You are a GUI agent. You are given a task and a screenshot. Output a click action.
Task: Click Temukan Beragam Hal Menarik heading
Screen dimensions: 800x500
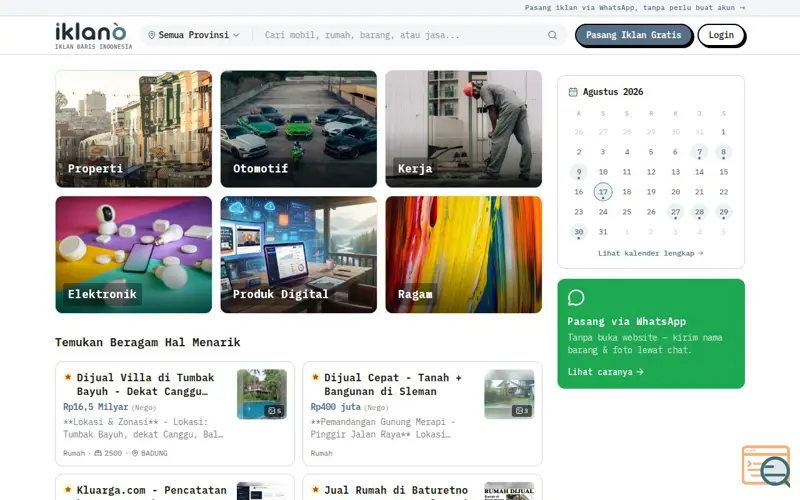coord(147,342)
